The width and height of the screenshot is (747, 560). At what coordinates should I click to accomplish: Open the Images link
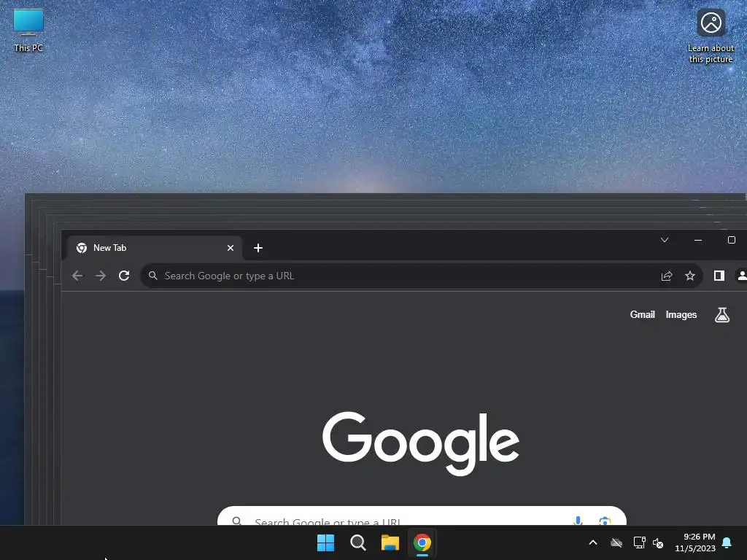681,315
